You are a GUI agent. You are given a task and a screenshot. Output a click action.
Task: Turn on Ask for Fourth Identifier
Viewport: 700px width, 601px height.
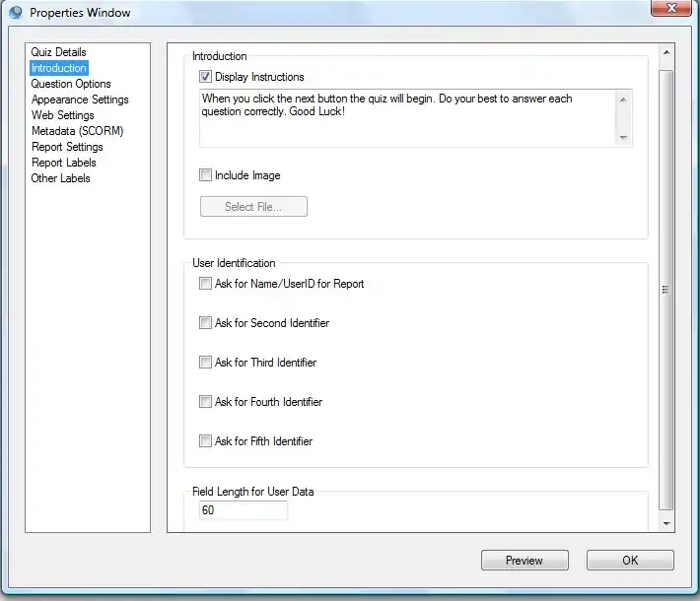pyautogui.click(x=206, y=402)
